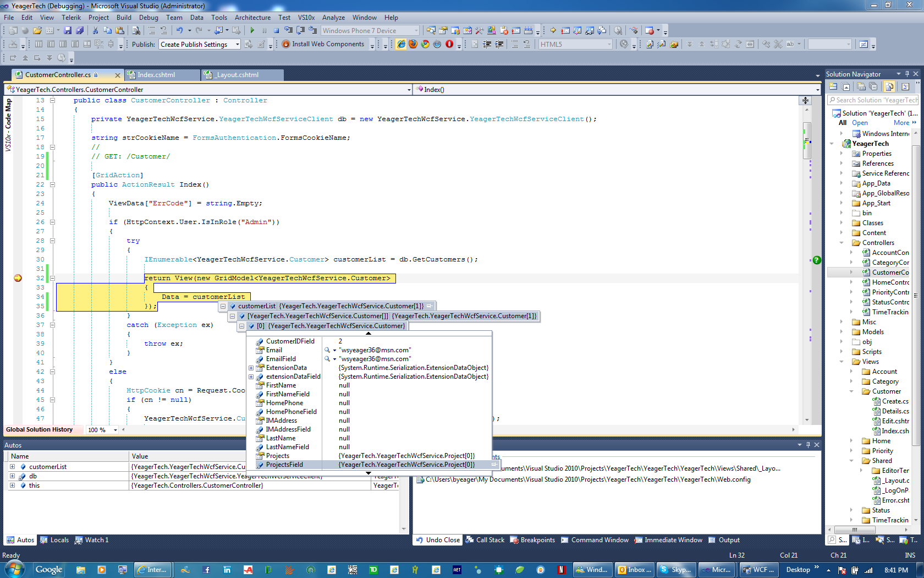Screen dimensions: 924x578
Task: Click the breakpoint marker at line 32
Action: 18,278
